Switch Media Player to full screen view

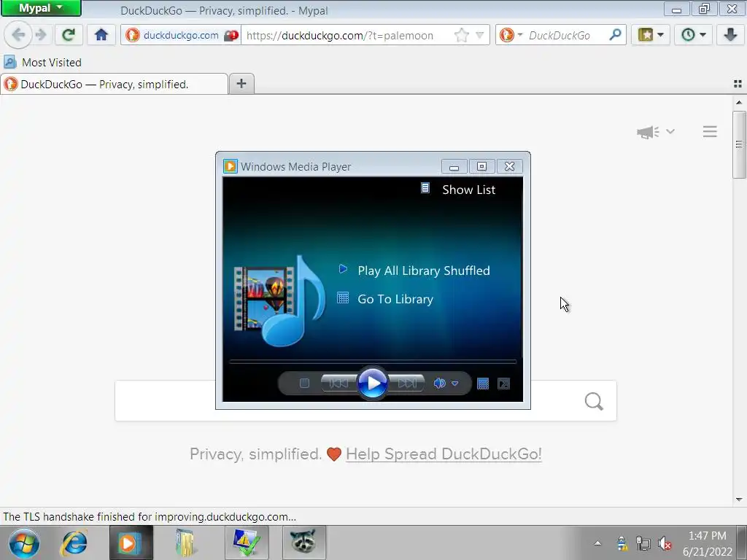(x=503, y=384)
